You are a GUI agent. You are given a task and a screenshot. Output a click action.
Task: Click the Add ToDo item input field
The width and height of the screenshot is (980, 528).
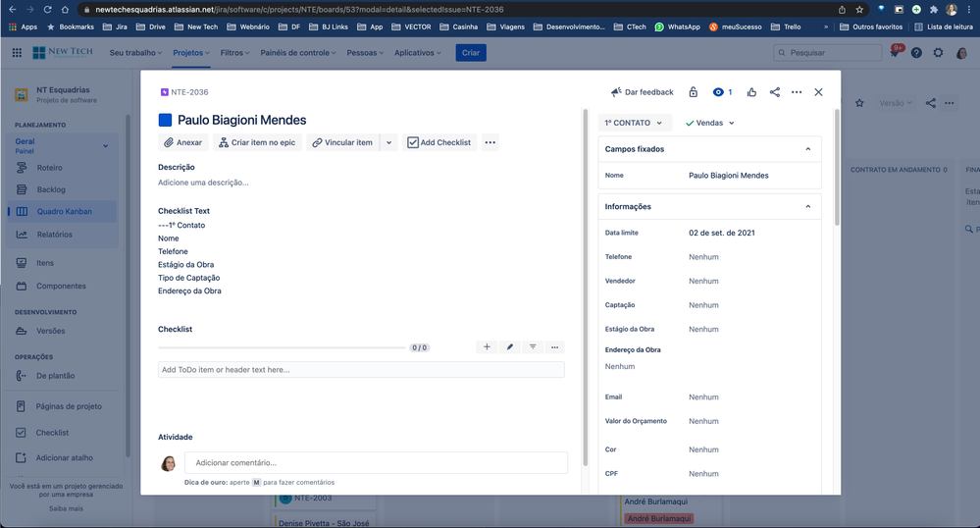361,370
